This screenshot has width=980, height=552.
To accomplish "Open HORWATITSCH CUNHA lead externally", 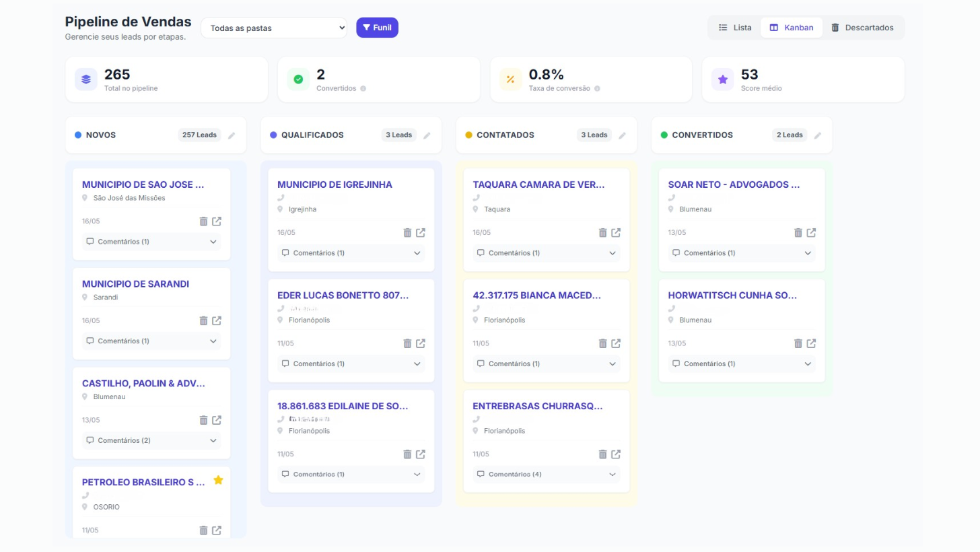I will click(812, 343).
